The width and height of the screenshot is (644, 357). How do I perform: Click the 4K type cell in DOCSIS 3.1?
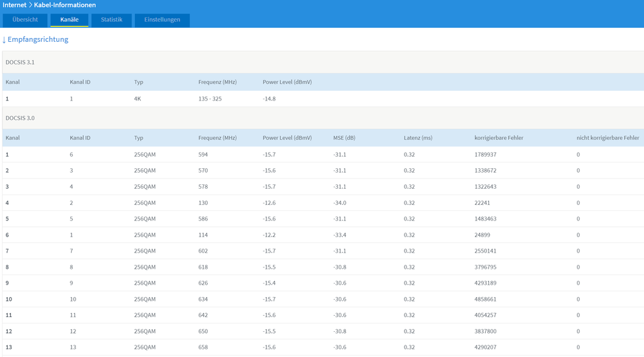tap(138, 99)
